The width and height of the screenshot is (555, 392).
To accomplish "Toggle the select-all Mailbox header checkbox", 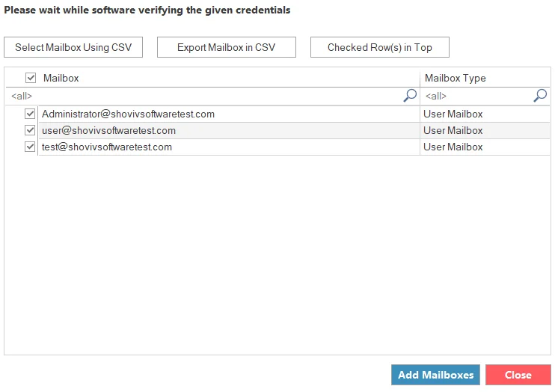I will pos(31,78).
